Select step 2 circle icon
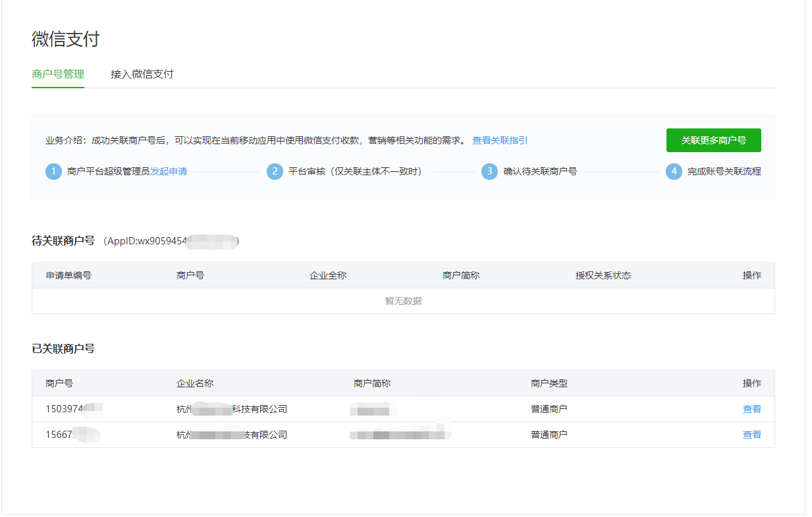The width and height of the screenshot is (812, 517). (275, 172)
